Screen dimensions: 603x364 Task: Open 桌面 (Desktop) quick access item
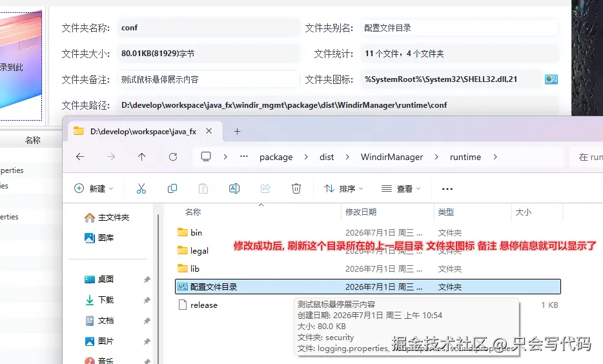[99, 279]
